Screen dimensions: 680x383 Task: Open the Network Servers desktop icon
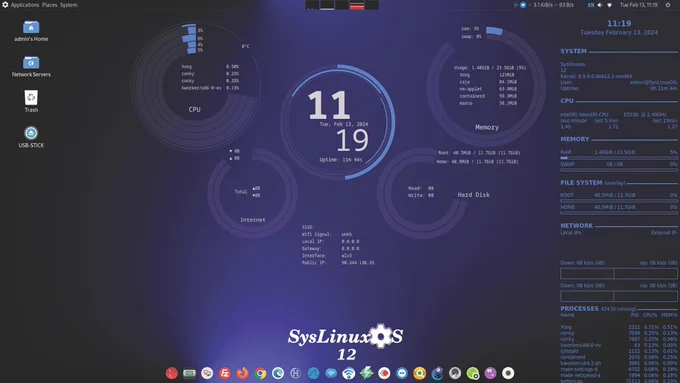coord(31,66)
